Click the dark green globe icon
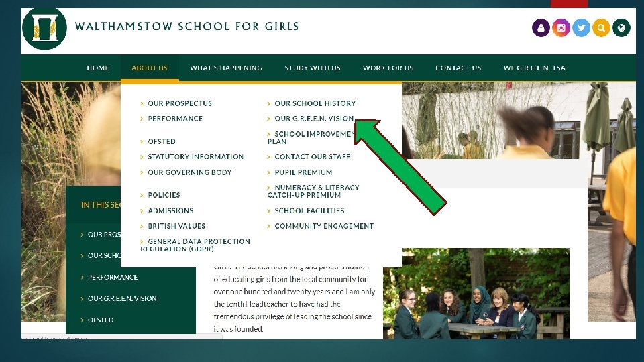Image resolution: width=644 pixels, height=362 pixels. (x=621, y=28)
